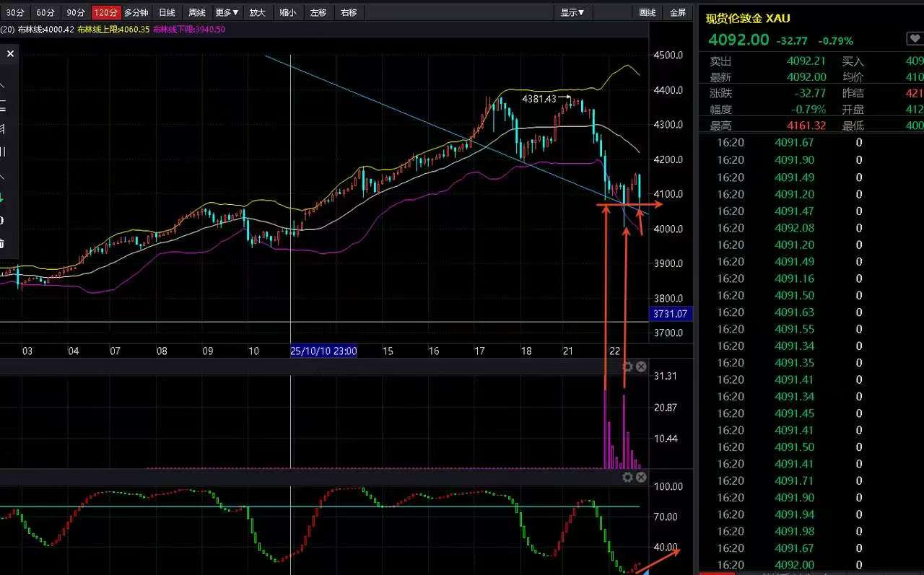Viewport: 924px width, 575px height.
Task: Click the 卖出 4092.21 quote
Action: pos(806,61)
